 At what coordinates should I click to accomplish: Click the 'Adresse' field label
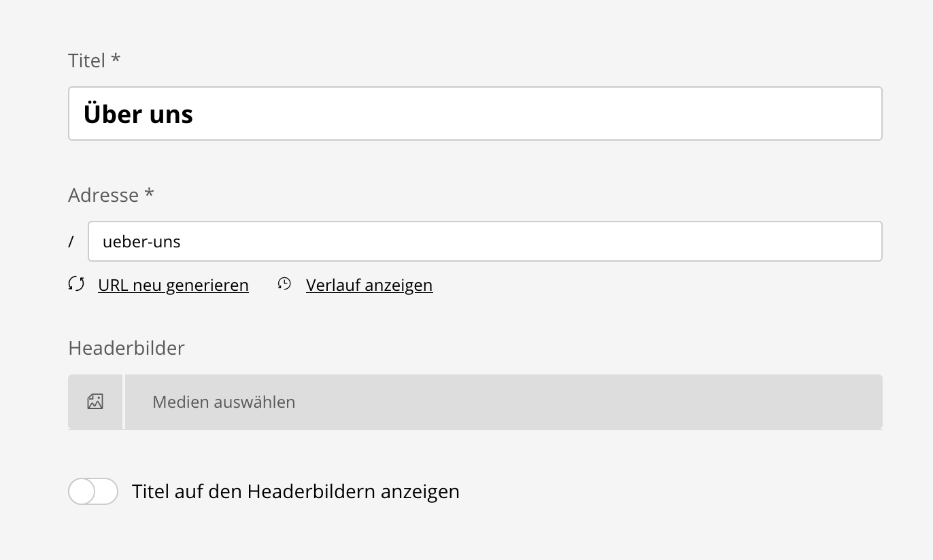[103, 196]
